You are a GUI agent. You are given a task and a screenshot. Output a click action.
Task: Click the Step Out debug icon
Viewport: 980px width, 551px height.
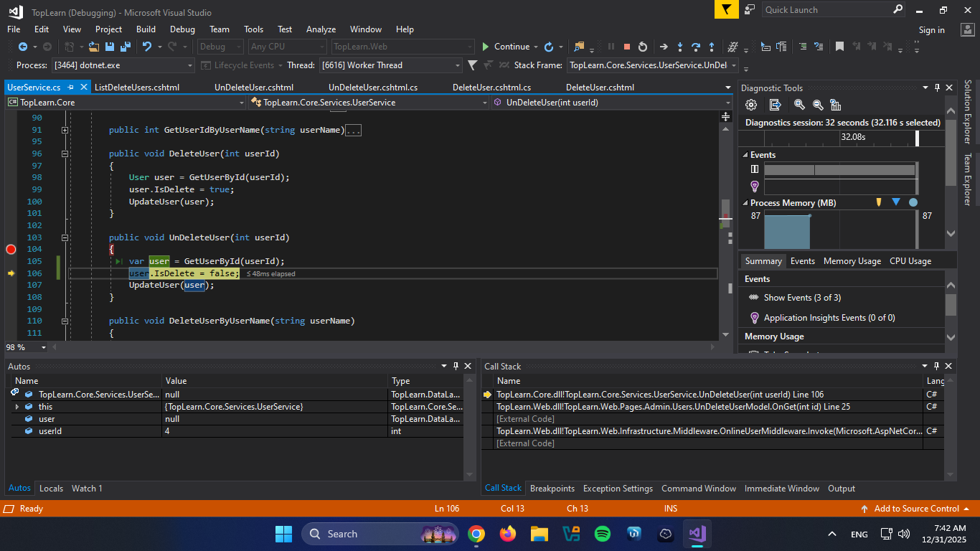tap(712, 47)
